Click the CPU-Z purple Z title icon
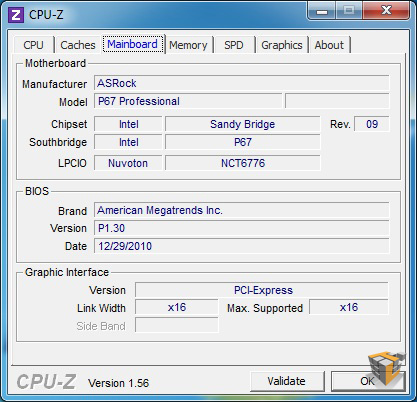 (16, 15)
